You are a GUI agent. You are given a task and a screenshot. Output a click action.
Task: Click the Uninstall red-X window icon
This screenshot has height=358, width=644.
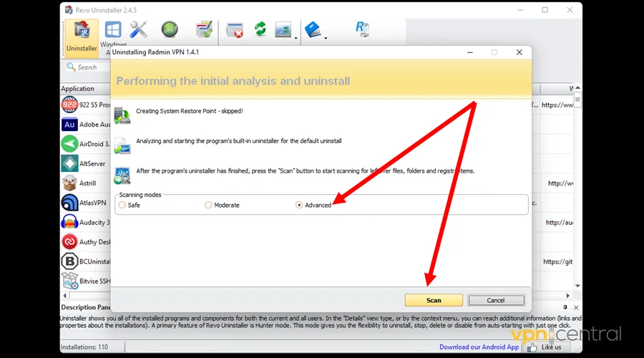click(235, 30)
